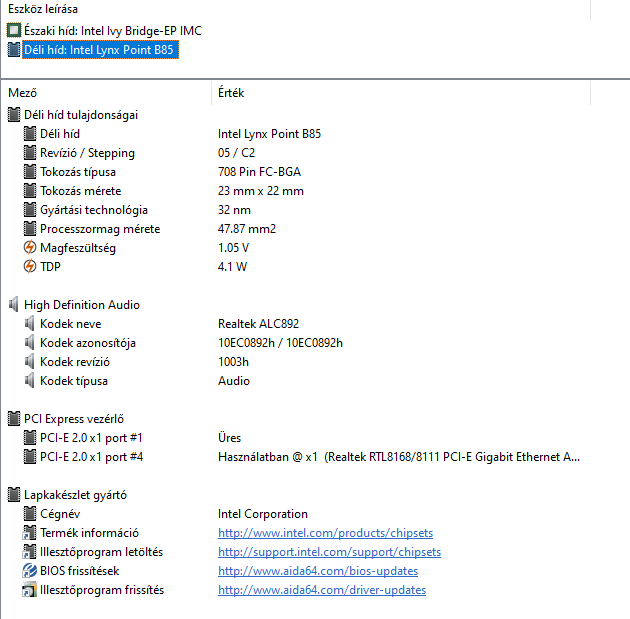Select the 'Intel Corporation' value
Viewport: 630px width, 619px height.
[x=263, y=514]
